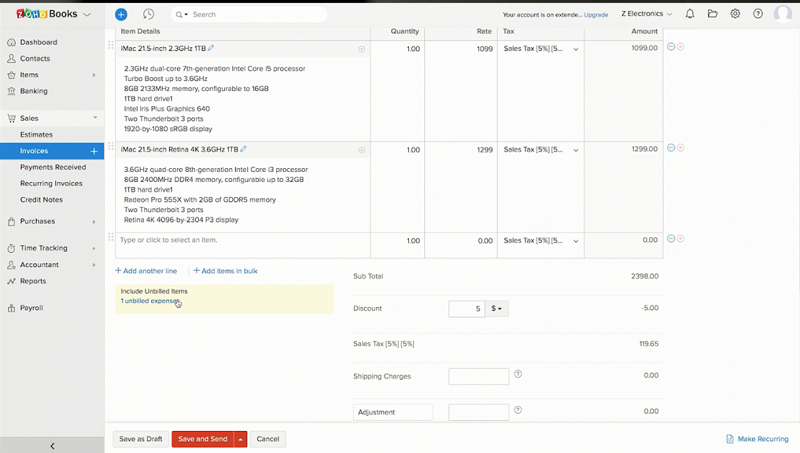This screenshot has height=453, width=800.
Task: Open tax dropdown for the empty row
Action: pyautogui.click(x=576, y=241)
